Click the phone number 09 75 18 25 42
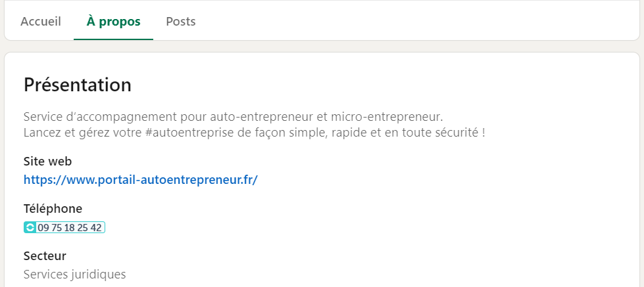Screen dimensions: 644x287 (x=70, y=227)
